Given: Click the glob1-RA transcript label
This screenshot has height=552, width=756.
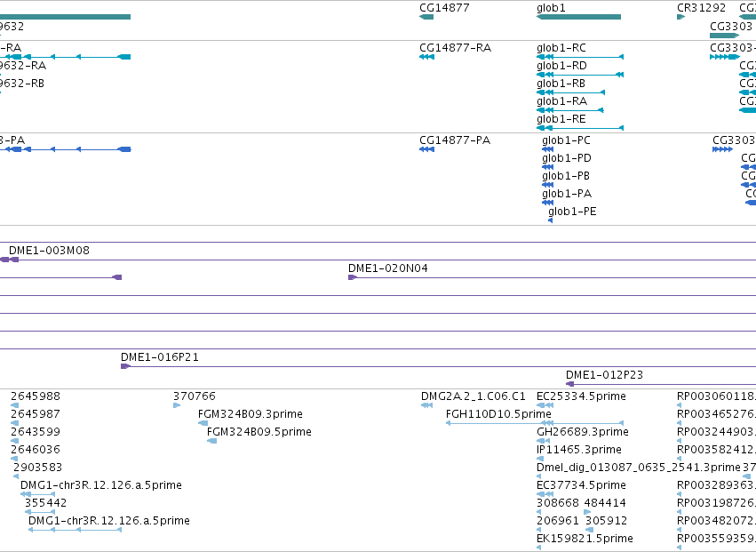Looking at the screenshot, I should click(561, 101).
